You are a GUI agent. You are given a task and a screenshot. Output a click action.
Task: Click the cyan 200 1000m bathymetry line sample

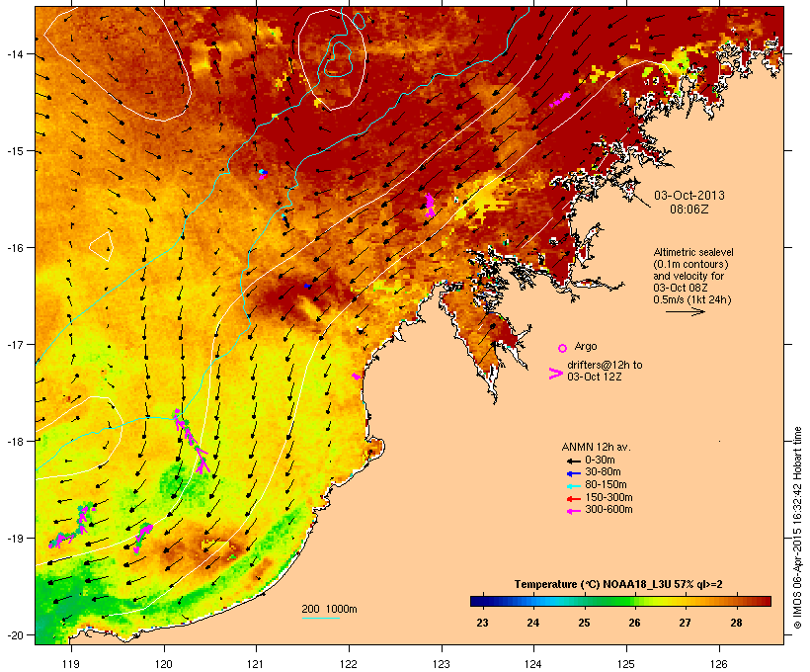click(x=320, y=618)
